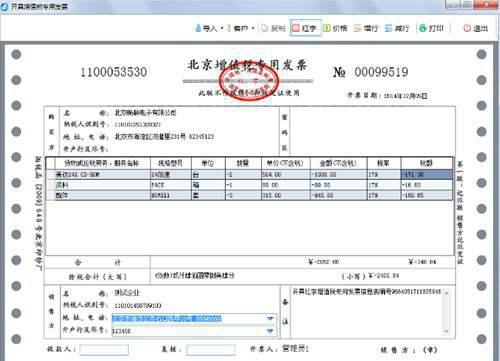
Task: Click the 开票人 value 管理员1
Action: click(x=295, y=349)
